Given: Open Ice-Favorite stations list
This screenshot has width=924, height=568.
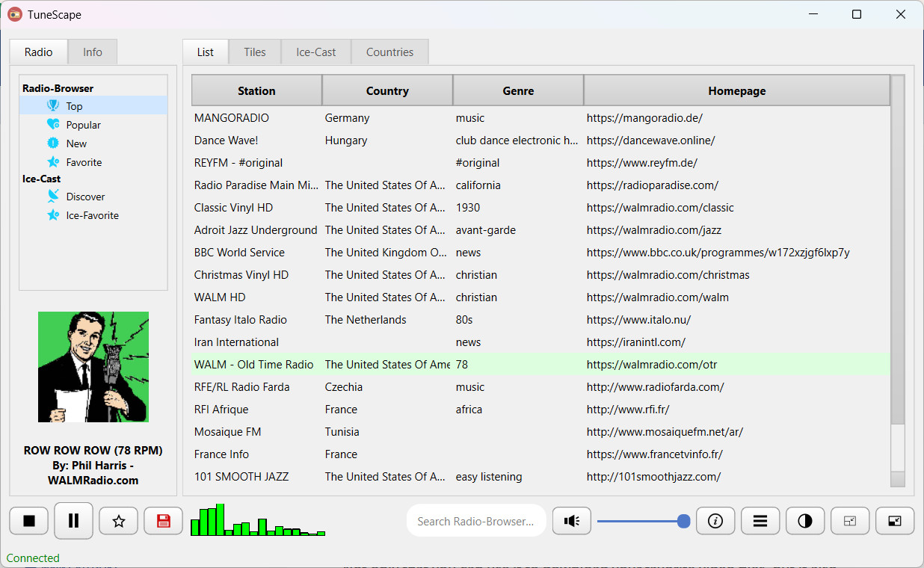Looking at the screenshot, I should (92, 215).
